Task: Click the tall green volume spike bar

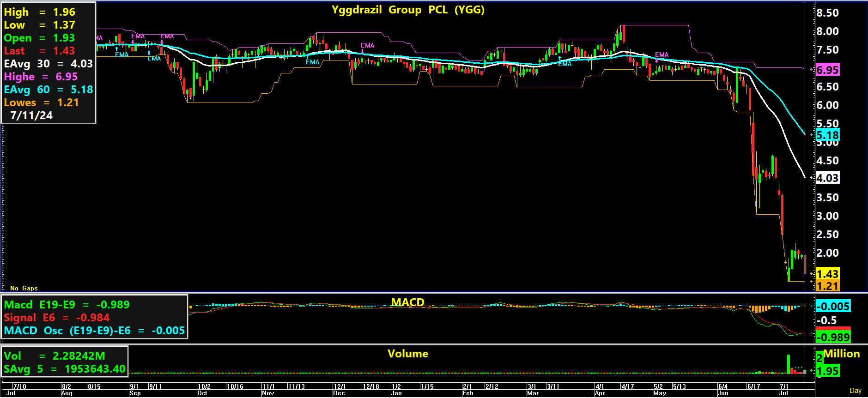Action: coord(789,364)
